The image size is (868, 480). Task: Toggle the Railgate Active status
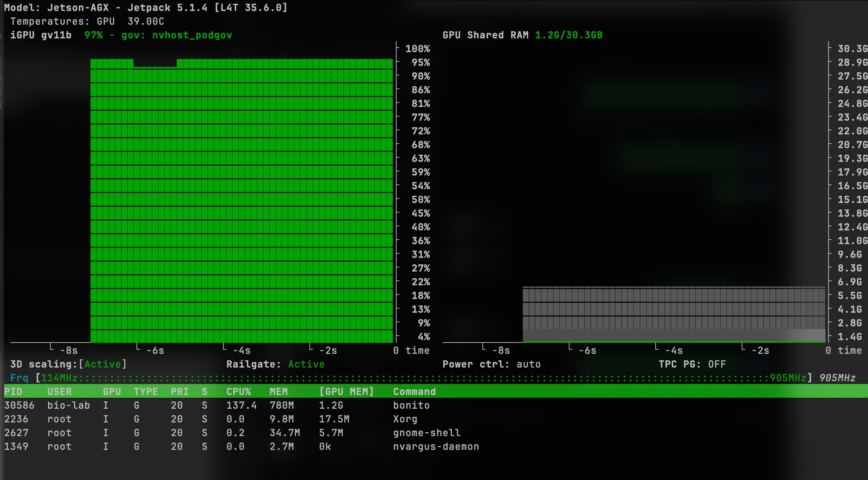pos(306,364)
